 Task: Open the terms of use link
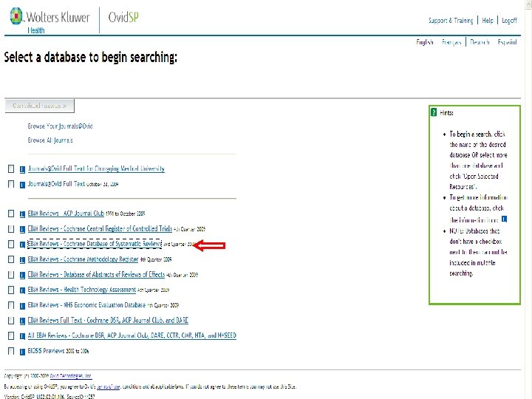click(x=108, y=386)
